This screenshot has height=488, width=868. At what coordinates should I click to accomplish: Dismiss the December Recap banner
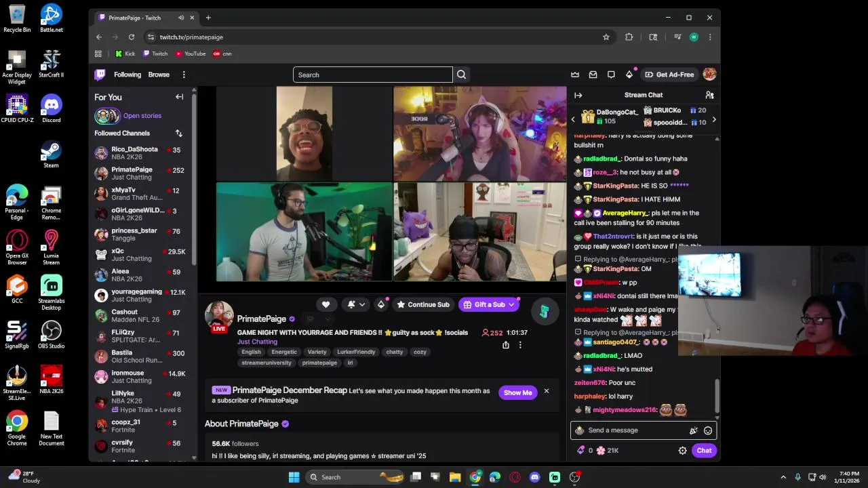point(546,391)
